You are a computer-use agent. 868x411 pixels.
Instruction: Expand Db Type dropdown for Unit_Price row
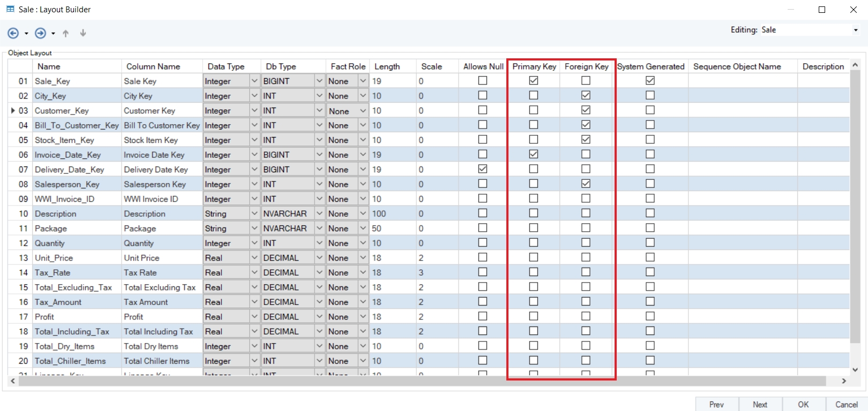click(x=319, y=257)
